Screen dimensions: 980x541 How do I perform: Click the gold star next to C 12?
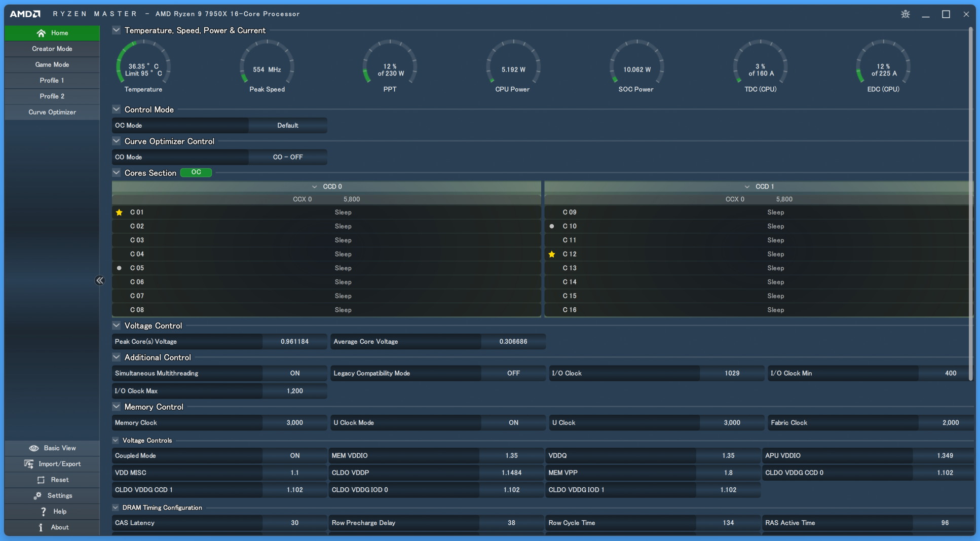tap(552, 254)
